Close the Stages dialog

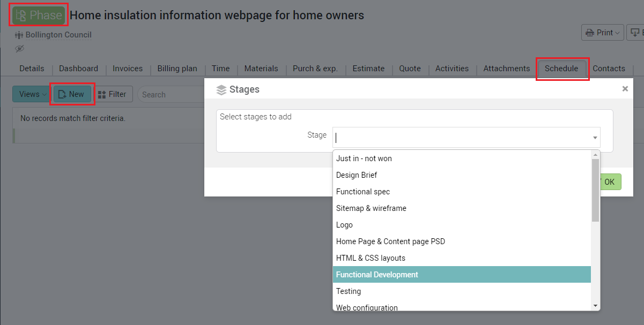(625, 89)
